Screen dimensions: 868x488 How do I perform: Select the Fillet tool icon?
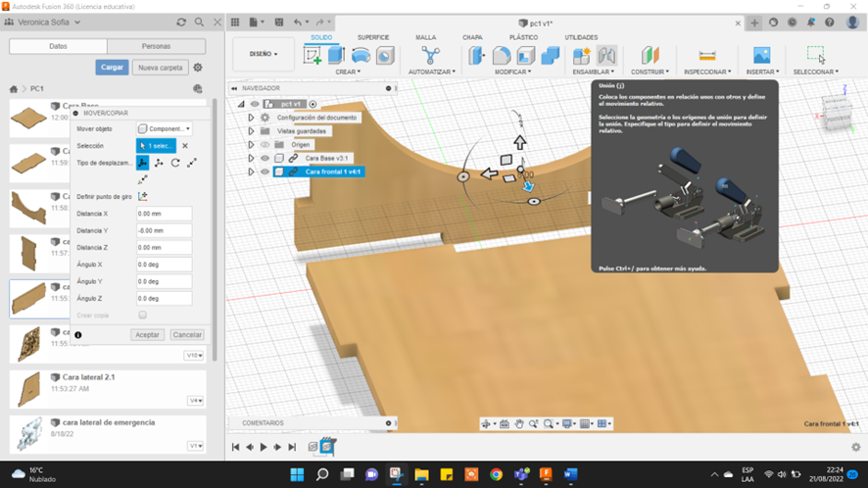(502, 56)
